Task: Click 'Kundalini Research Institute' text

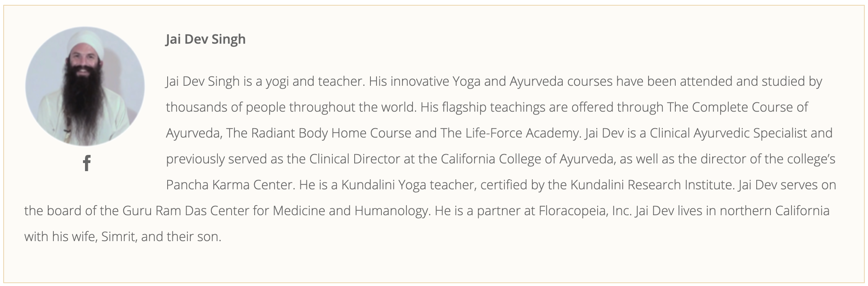Action: 652,185
